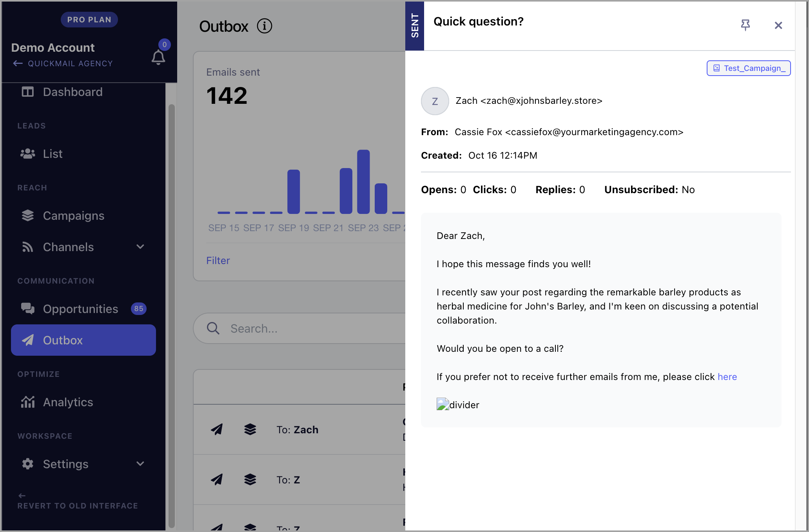
Task: Click the 142 emails sent count
Action: pyautogui.click(x=227, y=96)
